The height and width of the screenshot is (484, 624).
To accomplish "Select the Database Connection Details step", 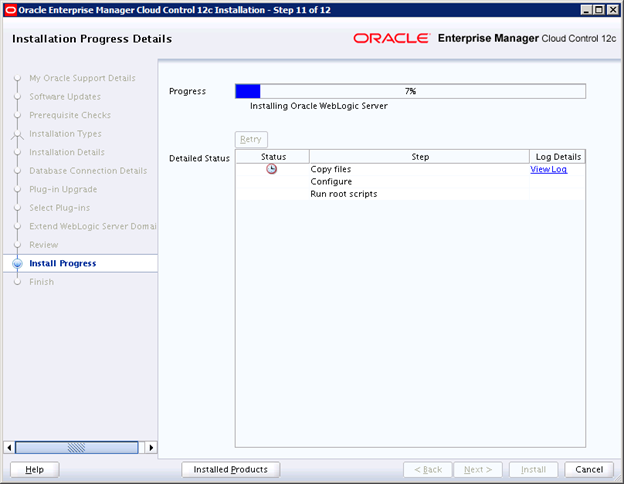I will [x=88, y=171].
